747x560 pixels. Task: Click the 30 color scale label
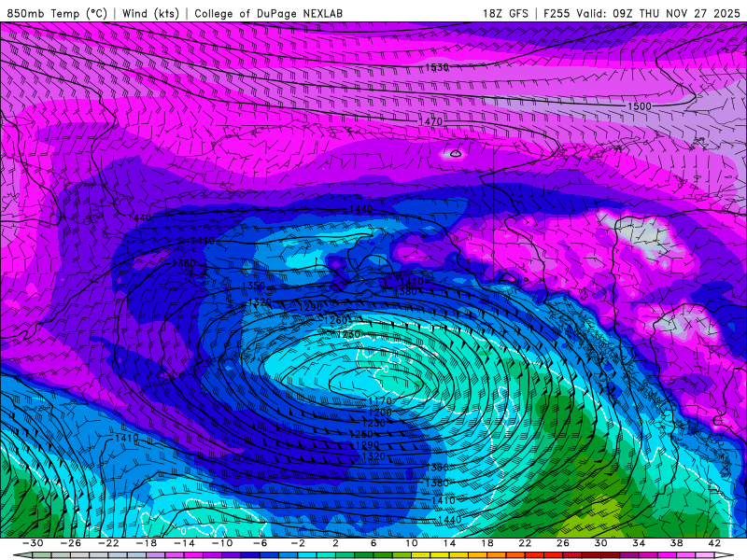click(600, 543)
